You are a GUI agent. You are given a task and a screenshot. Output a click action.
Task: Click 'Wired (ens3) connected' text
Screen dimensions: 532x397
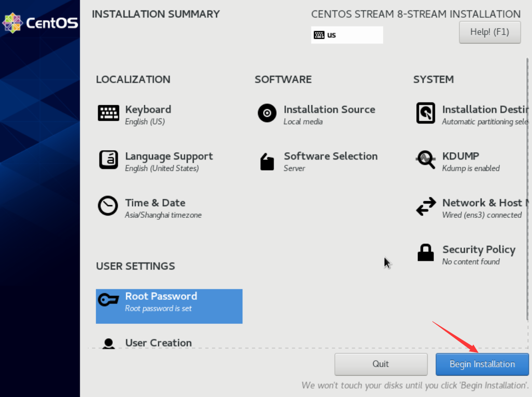[x=482, y=215]
